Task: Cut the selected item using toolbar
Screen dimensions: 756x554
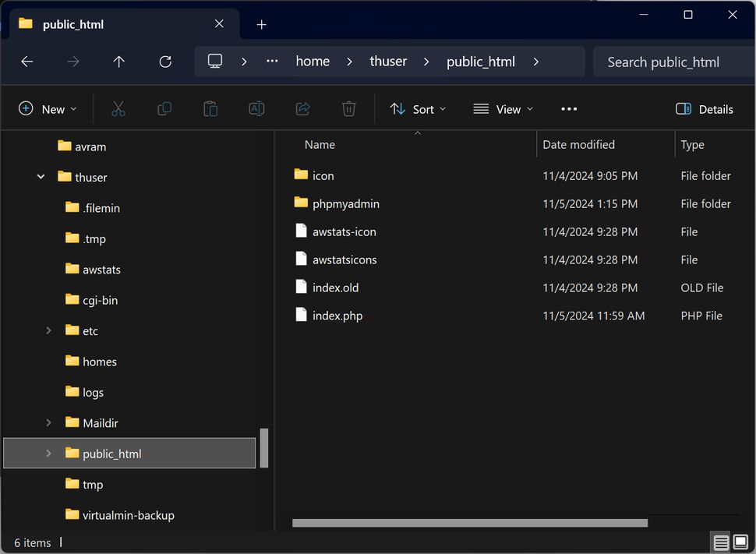Action: pyautogui.click(x=118, y=109)
